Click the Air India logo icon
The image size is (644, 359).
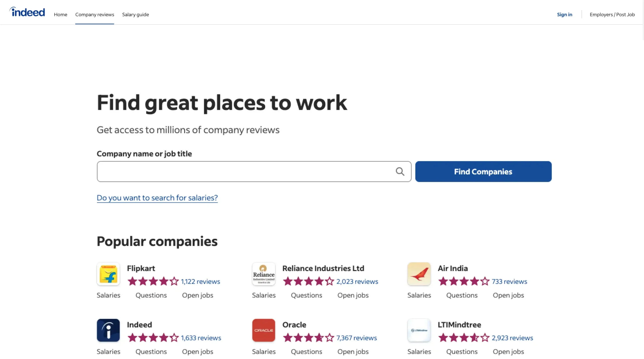coord(419,274)
